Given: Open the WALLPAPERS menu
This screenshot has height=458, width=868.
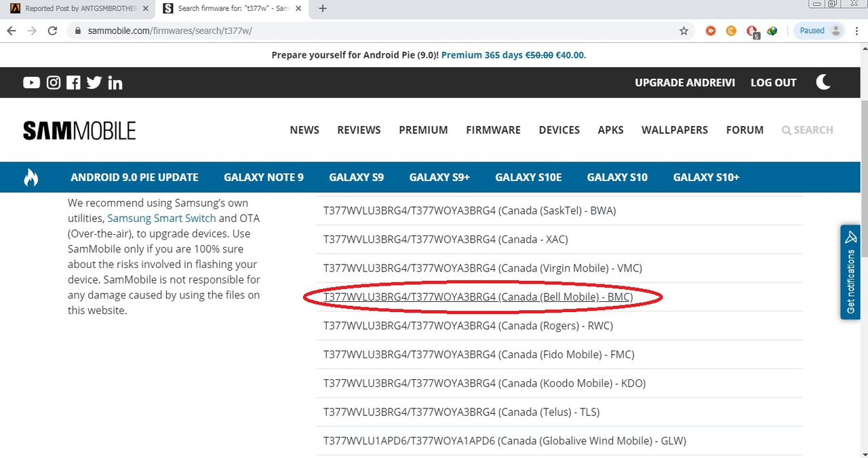Looking at the screenshot, I should click(675, 130).
